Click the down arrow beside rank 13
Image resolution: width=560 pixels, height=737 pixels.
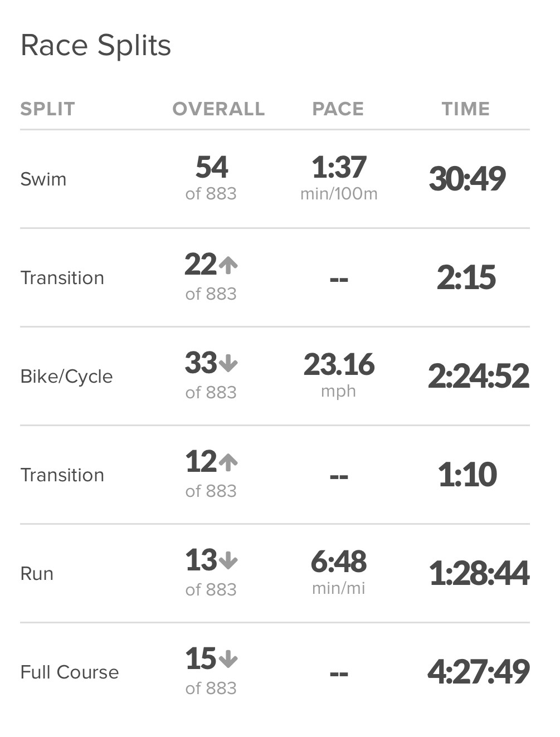(x=228, y=561)
